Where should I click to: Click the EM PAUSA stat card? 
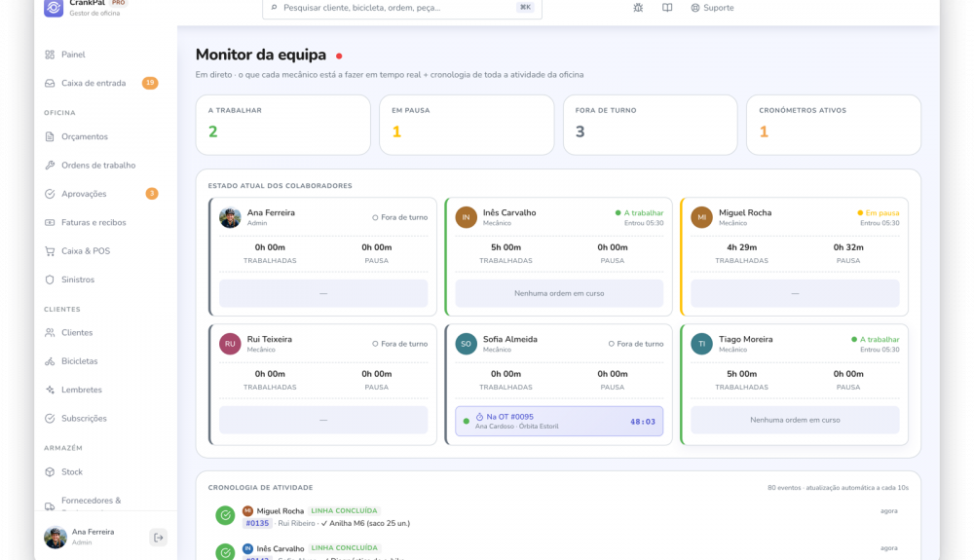[x=467, y=125]
